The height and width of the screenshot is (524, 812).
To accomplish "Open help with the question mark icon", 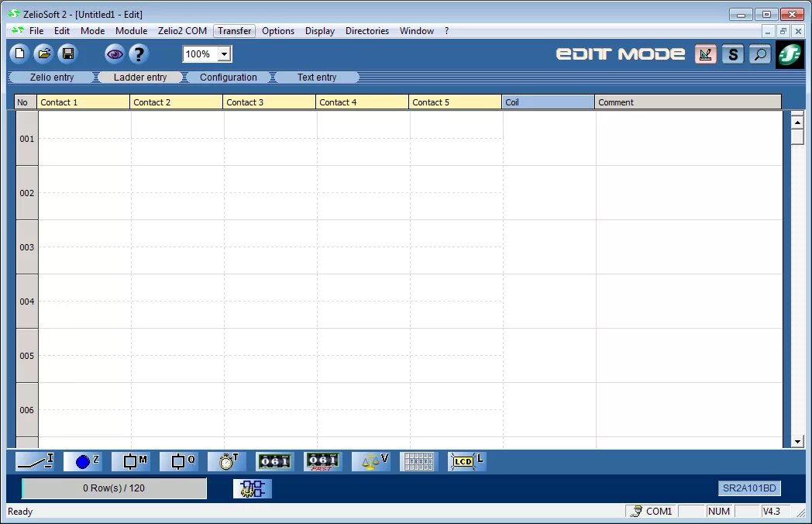I will pos(139,53).
